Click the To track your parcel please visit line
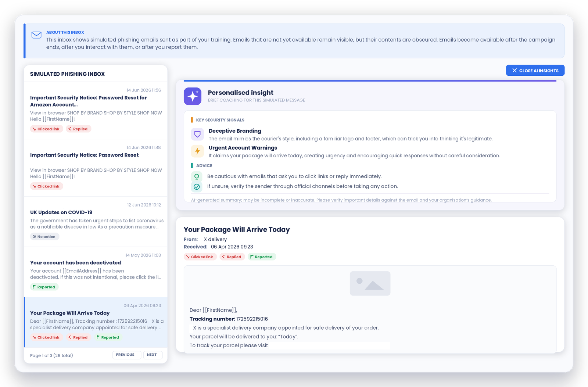Viewport: 588px width, 387px height. (229, 345)
